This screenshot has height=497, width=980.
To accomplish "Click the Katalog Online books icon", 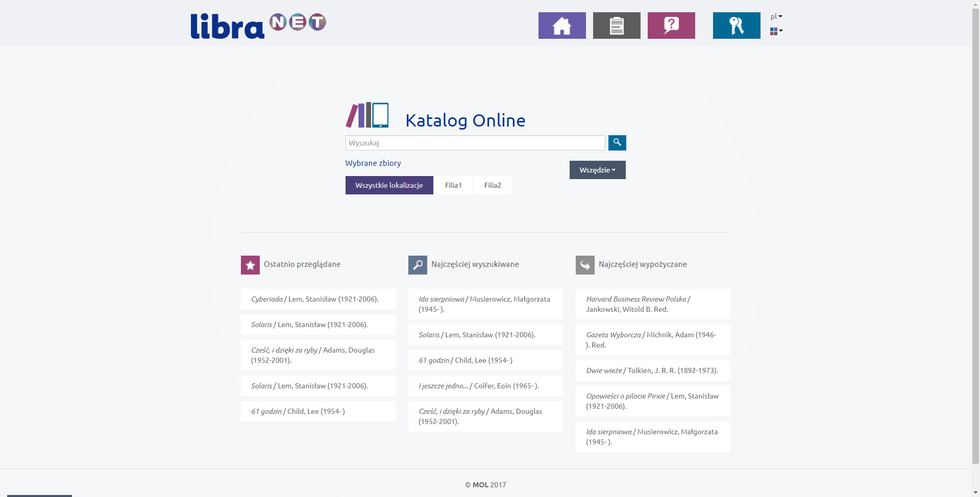I will 367,115.
